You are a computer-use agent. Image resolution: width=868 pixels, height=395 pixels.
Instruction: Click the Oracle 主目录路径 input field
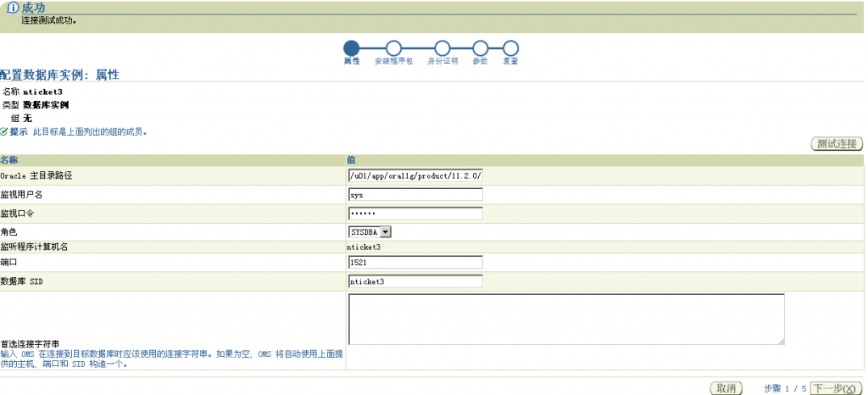click(415, 175)
